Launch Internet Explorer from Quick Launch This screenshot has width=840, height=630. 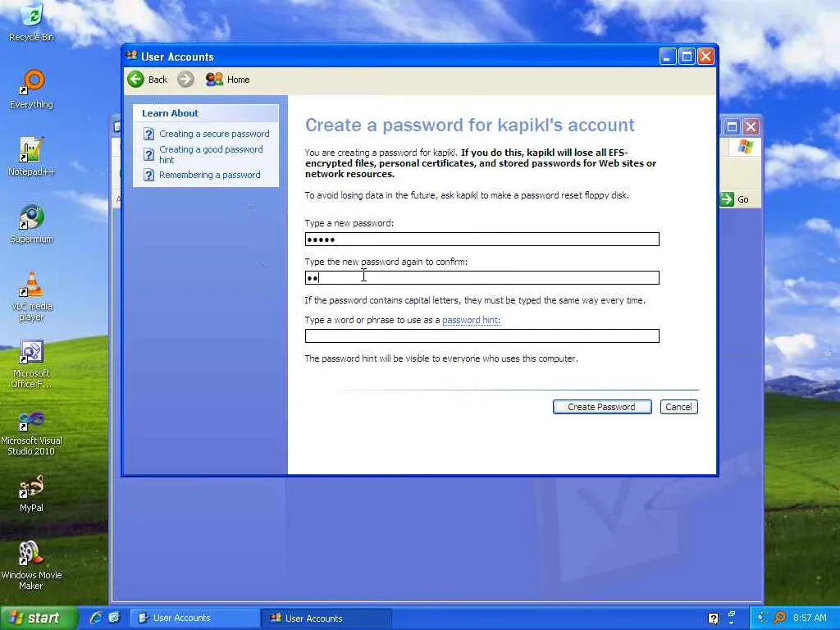tap(96, 618)
